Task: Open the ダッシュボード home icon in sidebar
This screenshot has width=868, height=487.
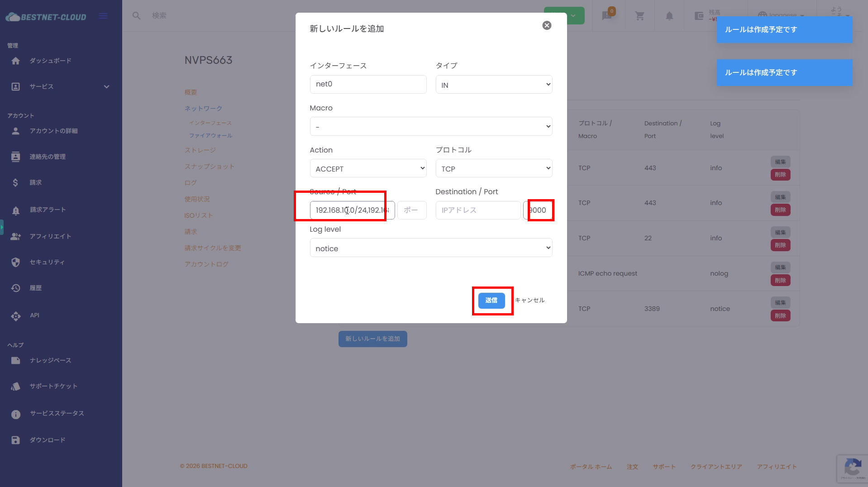Action: coord(16,61)
